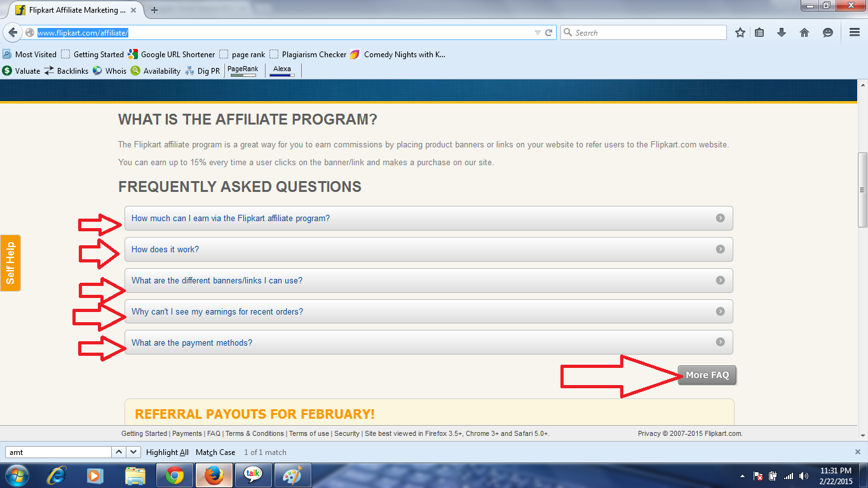Toggle the Highlight All option
The image size is (868, 488).
click(167, 452)
